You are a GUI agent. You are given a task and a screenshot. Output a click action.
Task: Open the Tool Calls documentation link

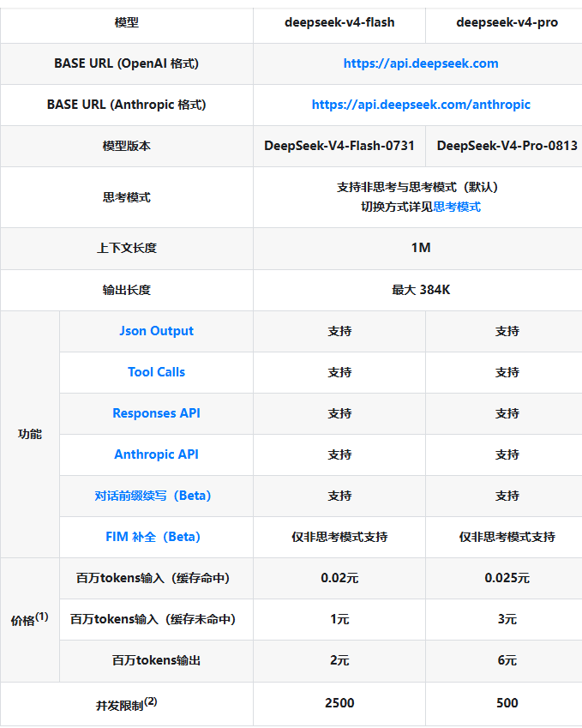point(156,372)
